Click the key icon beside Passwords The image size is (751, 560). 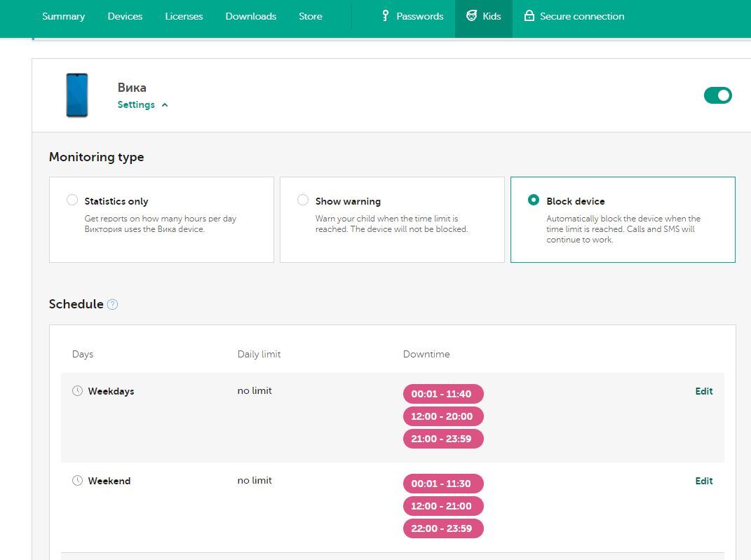coord(385,16)
